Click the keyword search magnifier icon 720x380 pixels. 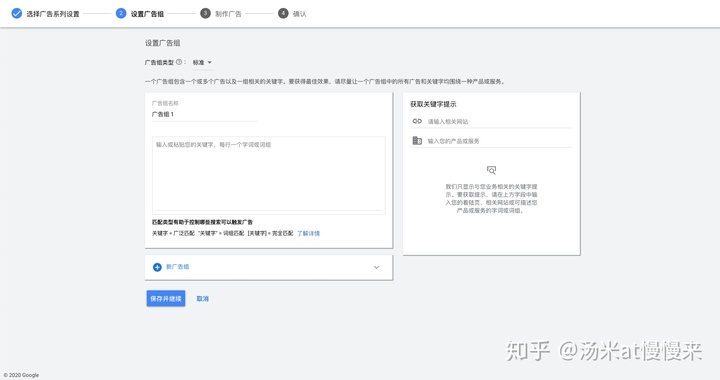(x=491, y=170)
